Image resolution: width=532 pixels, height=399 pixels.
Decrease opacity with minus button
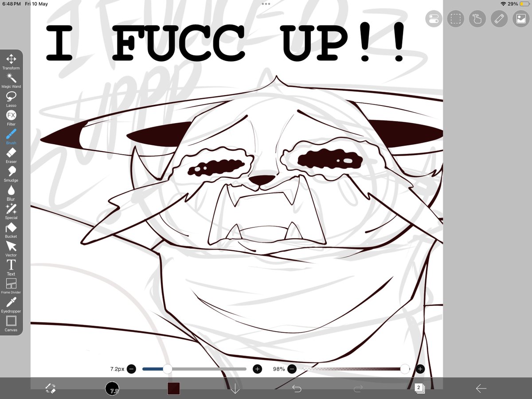pyautogui.click(x=292, y=369)
